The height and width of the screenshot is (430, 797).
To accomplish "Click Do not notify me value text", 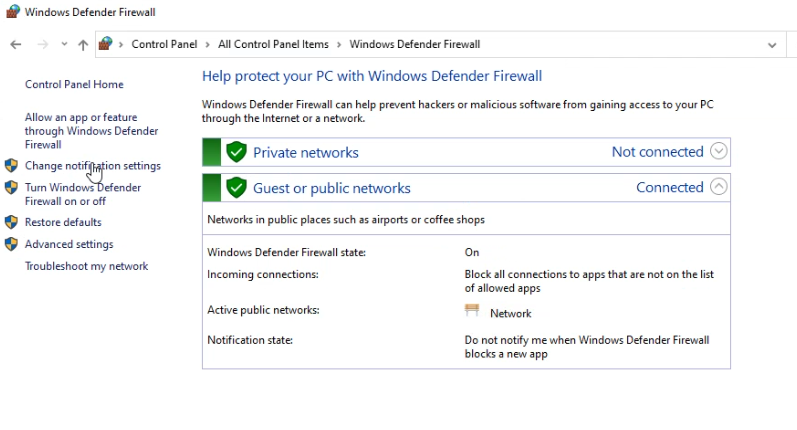I will tap(587, 347).
